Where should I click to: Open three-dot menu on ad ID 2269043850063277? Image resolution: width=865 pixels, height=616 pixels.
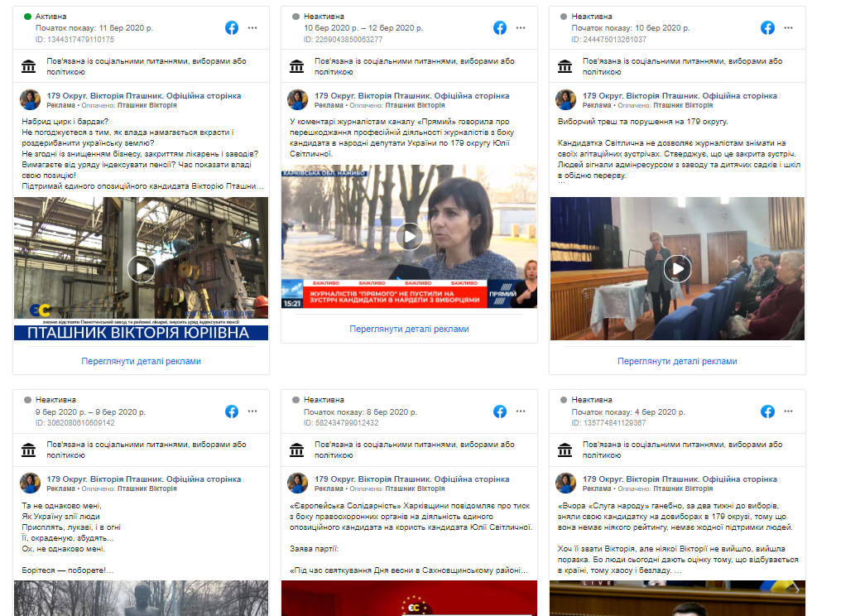tap(521, 27)
